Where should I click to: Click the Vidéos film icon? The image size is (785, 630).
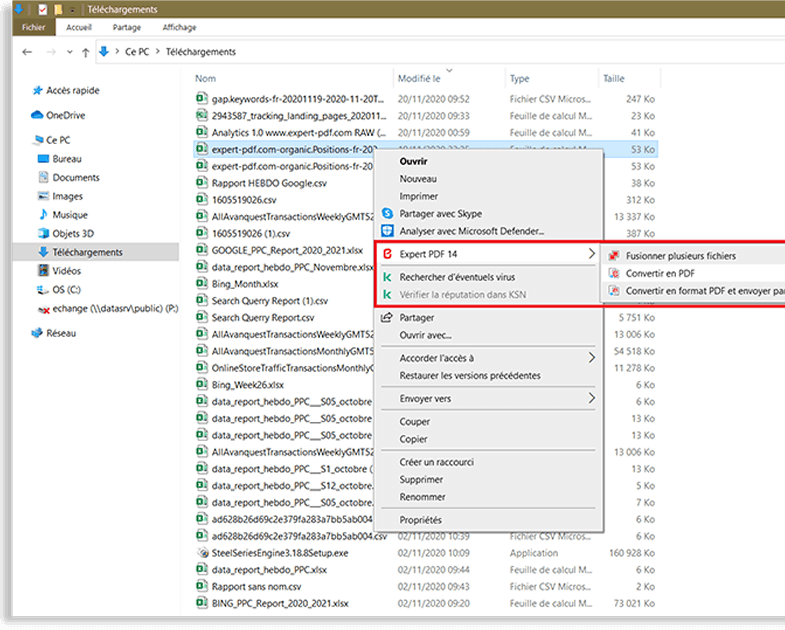pos(44,270)
